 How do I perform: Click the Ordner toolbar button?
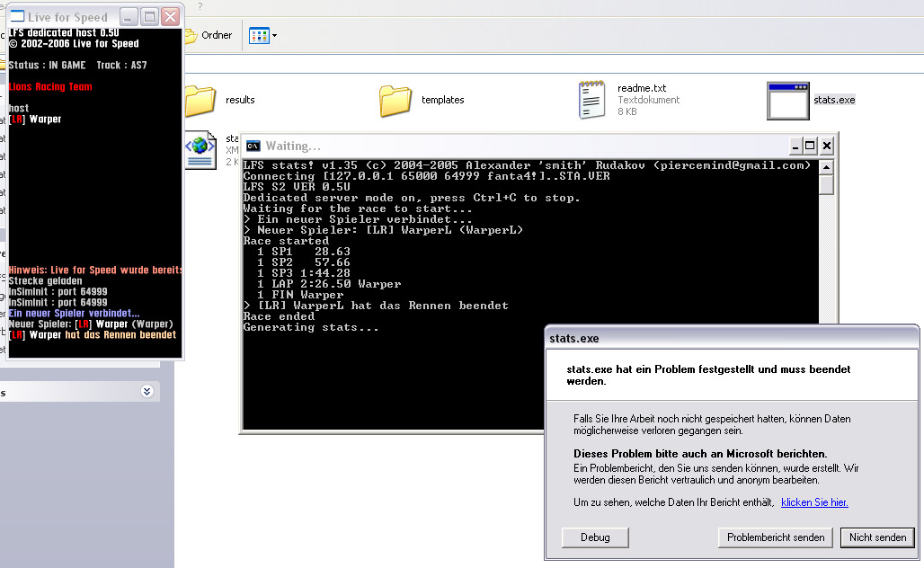point(209,35)
